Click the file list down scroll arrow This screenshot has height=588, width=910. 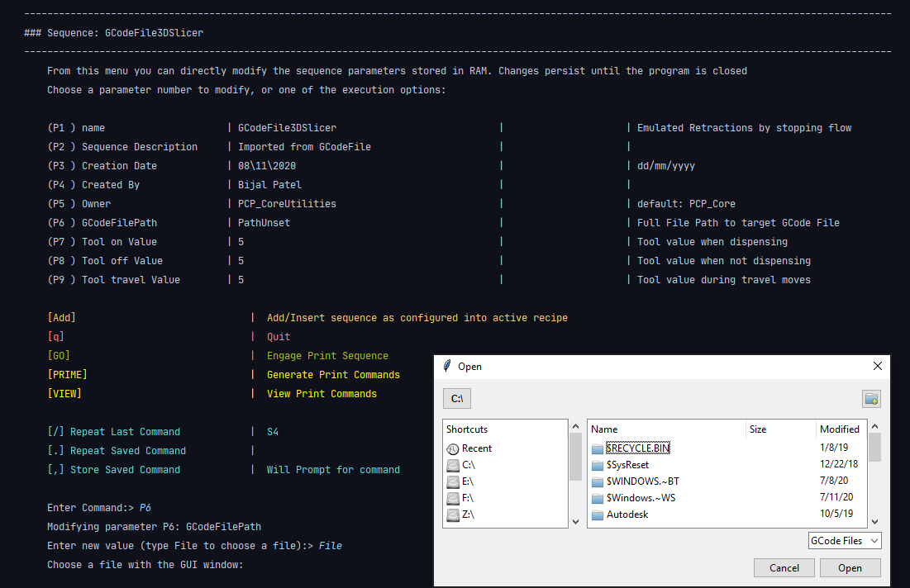tap(875, 521)
